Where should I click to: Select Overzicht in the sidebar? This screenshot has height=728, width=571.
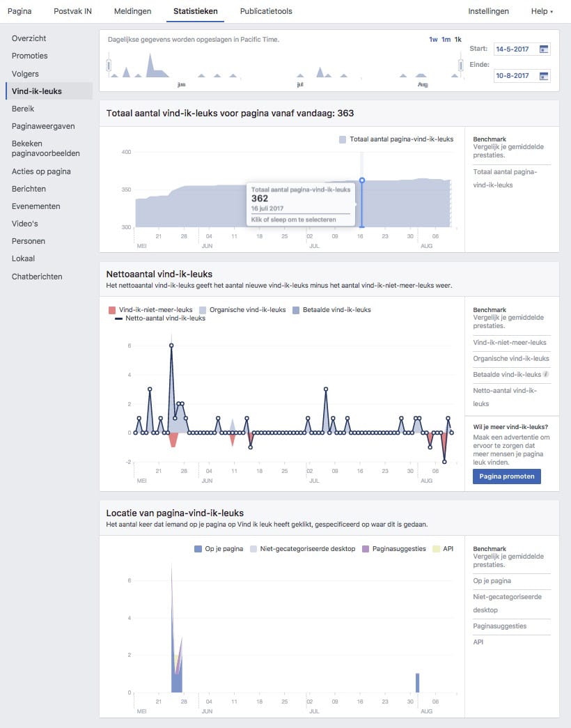click(29, 38)
